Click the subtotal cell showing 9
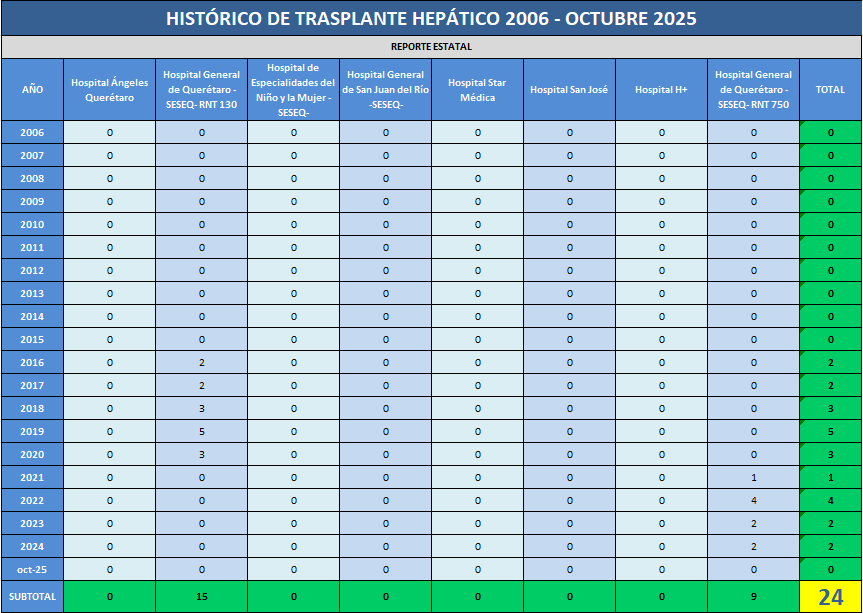 754,597
